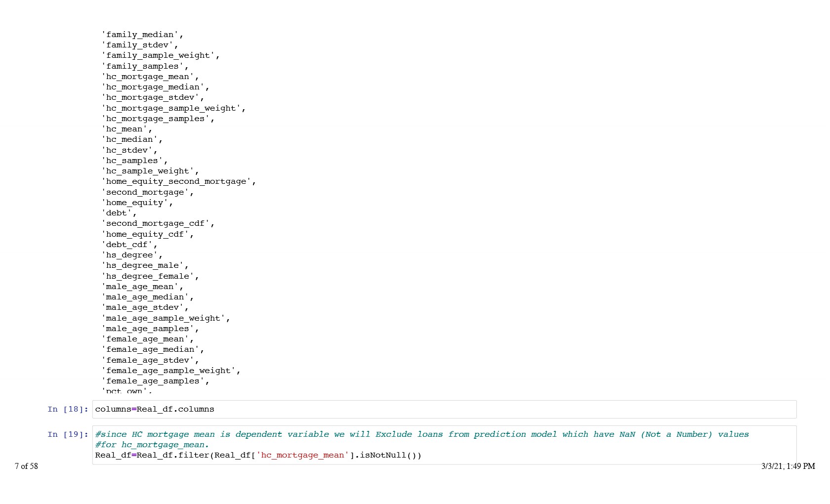Click the isNotNull() call in cell 19

coord(390,455)
